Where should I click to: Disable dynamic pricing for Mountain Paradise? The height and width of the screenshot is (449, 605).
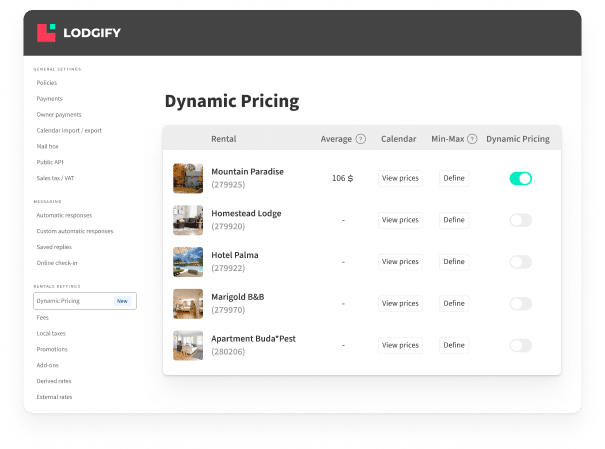521,179
